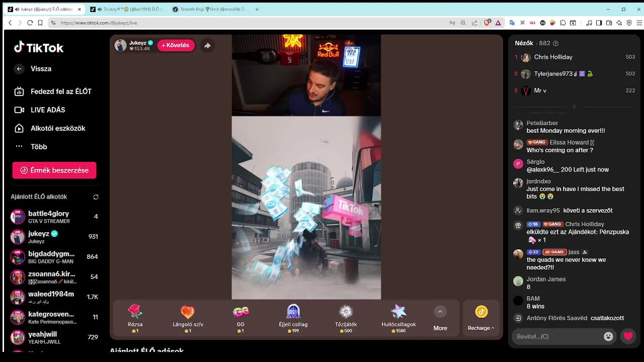This screenshot has width=644, height=362.
Task: Click the address bar URL
Action: (99, 23)
